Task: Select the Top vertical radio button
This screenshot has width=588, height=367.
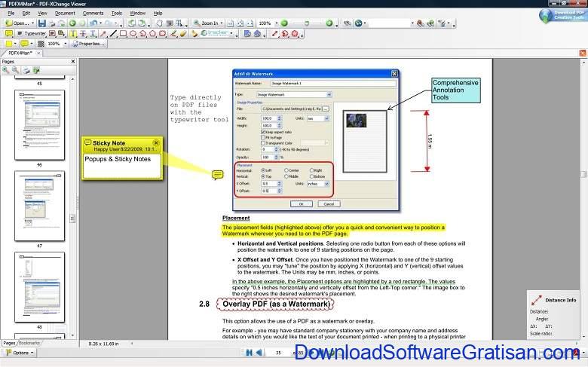Action: coord(263,176)
